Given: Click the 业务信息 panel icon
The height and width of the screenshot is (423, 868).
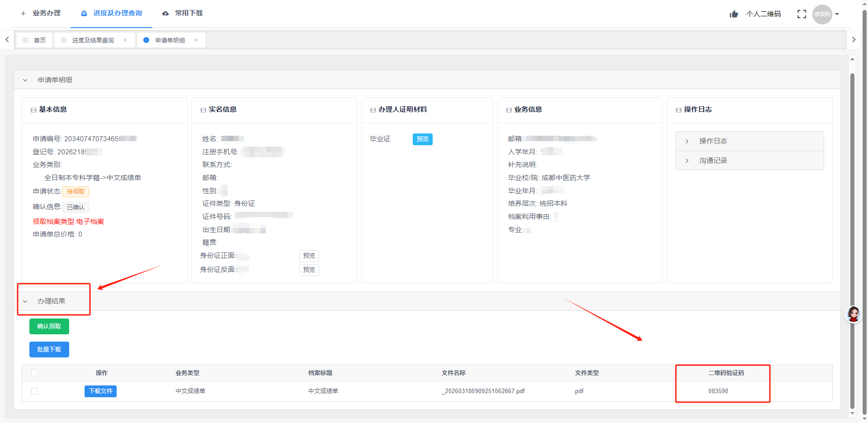Looking at the screenshot, I should 509,110.
